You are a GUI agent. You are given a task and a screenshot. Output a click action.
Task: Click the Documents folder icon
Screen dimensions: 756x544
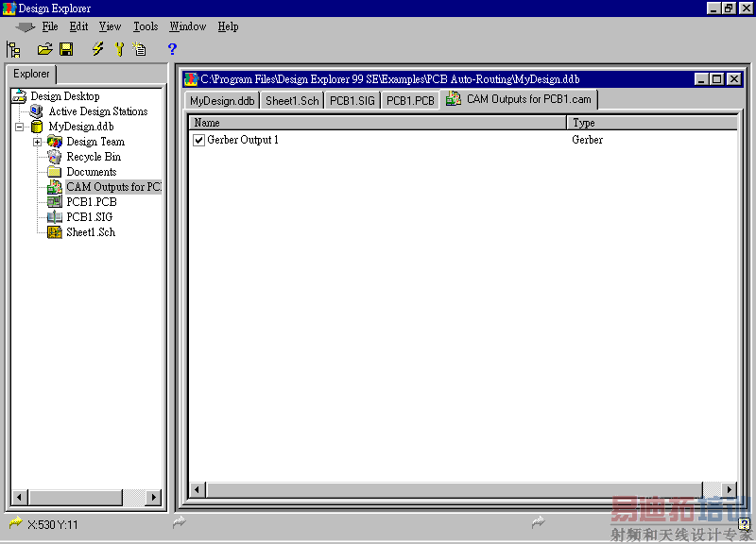click(55, 172)
